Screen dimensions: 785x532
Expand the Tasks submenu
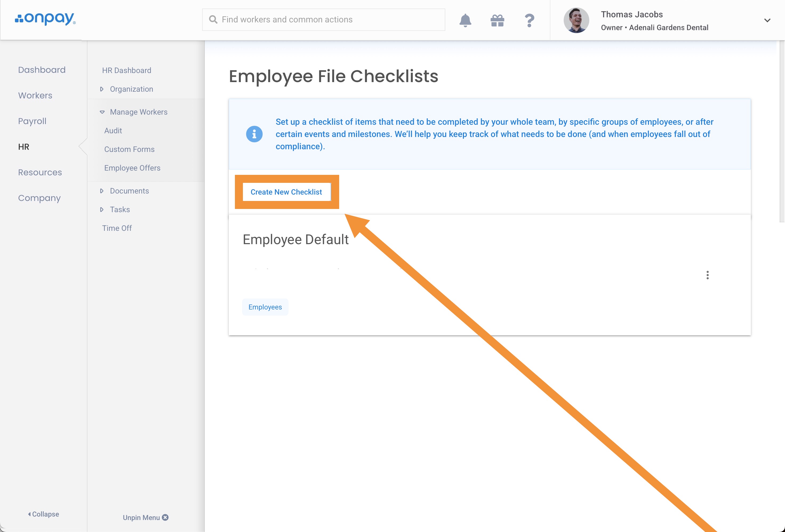pos(102,209)
